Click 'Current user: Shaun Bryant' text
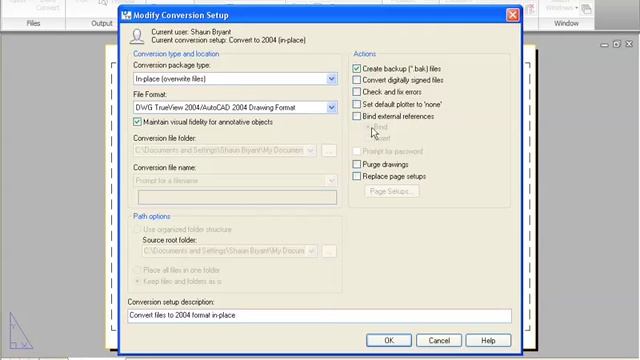Viewport: 640px width, 360px height. click(191, 32)
